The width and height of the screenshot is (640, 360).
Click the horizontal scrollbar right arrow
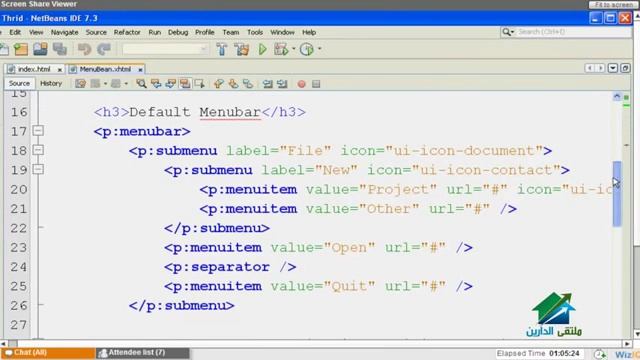tap(627, 344)
